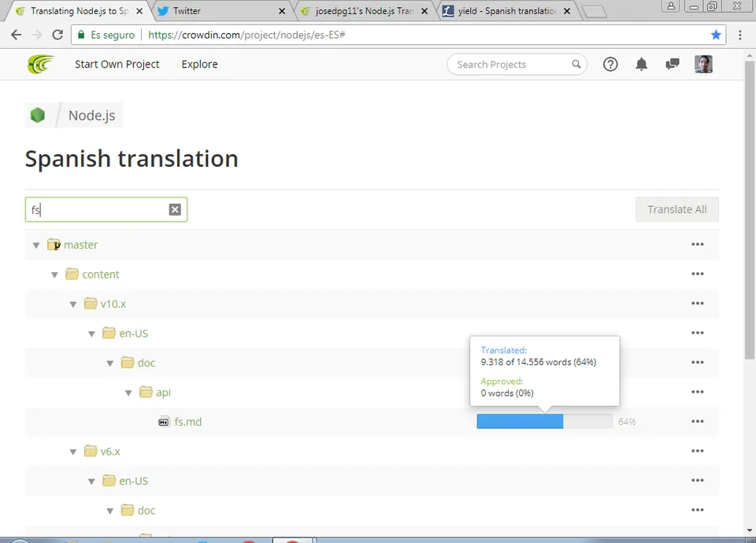
Task: Open the v10.x folder link
Action: pos(113,304)
